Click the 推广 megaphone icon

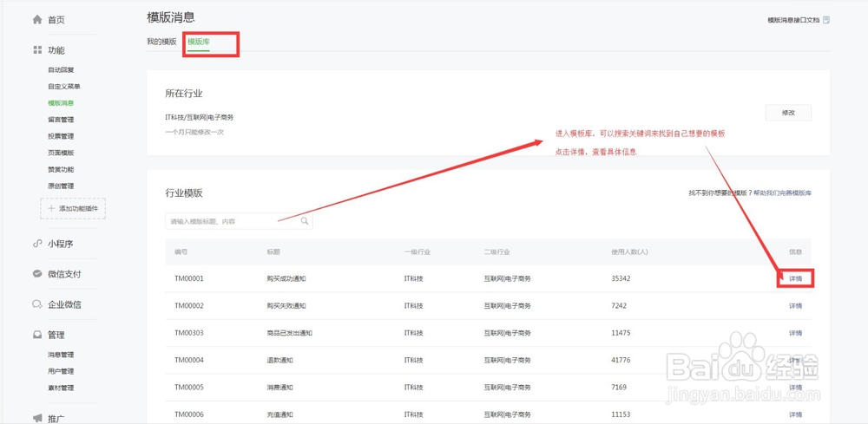(x=37, y=418)
